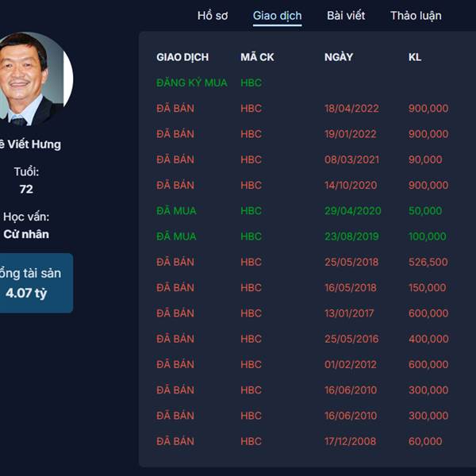Click the volume 600,000 on 13/01/2017
Image resolution: width=476 pixels, height=476 pixels.
[428, 313]
